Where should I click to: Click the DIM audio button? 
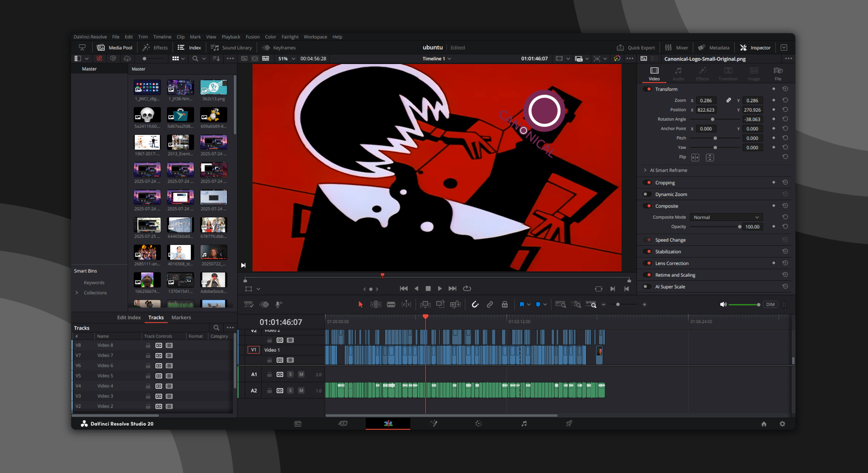[770, 304]
